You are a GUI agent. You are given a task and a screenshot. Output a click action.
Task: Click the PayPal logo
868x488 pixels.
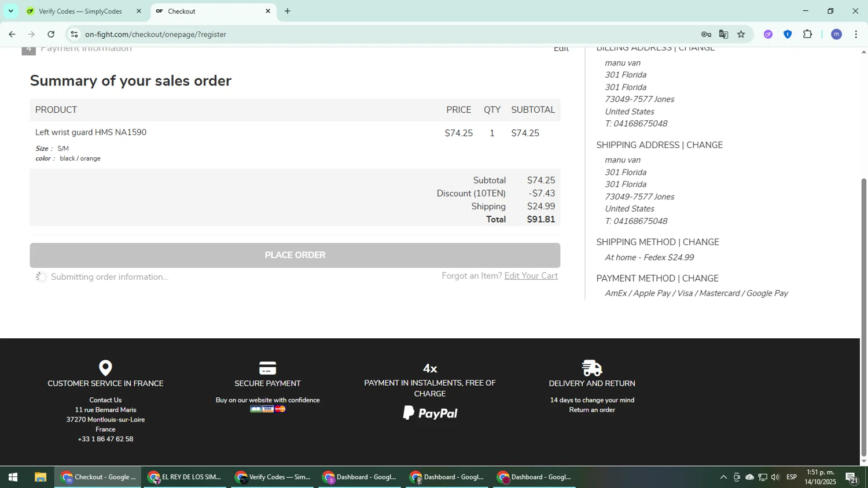point(430,413)
